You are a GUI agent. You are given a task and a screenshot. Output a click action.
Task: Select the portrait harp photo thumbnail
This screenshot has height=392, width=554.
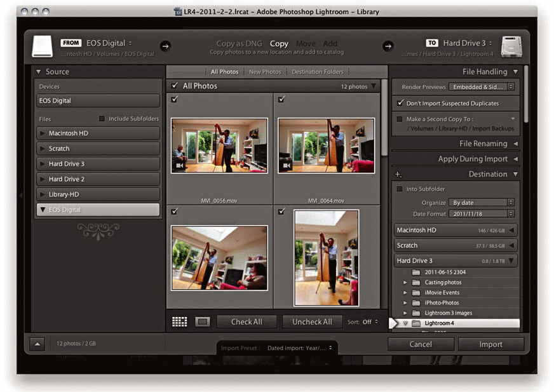326,258
